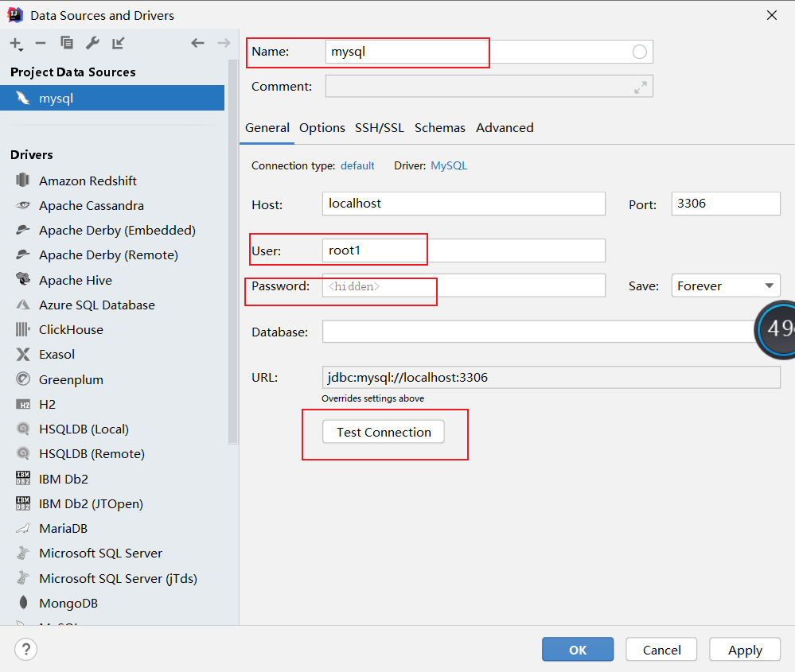
Task: Click the color circle in Name field
Action: point(639,52)
